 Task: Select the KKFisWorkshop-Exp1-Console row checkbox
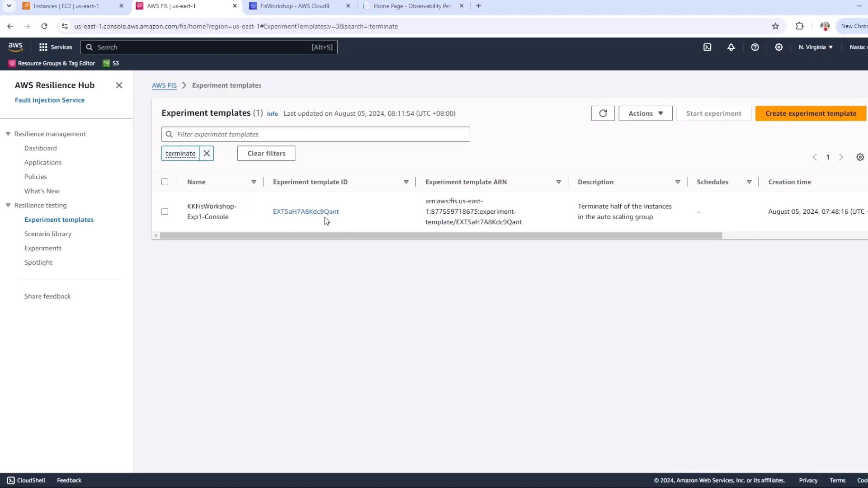coord(165,211)
